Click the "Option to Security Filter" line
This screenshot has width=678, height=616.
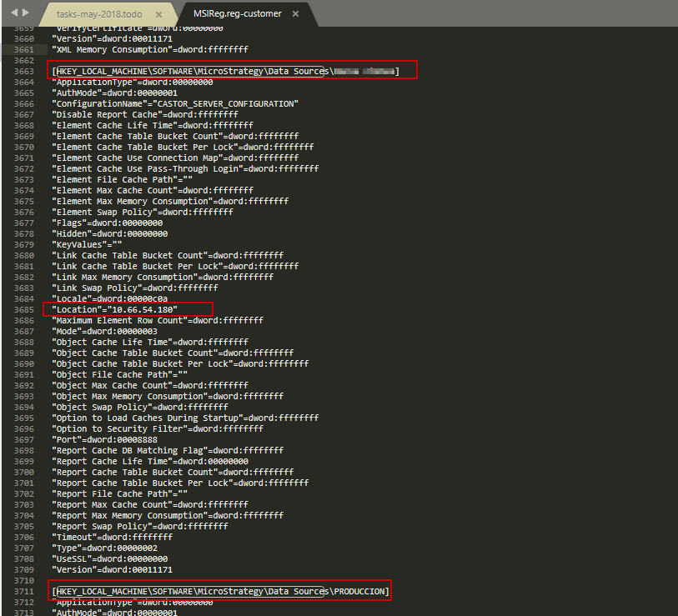coord(158,428)
